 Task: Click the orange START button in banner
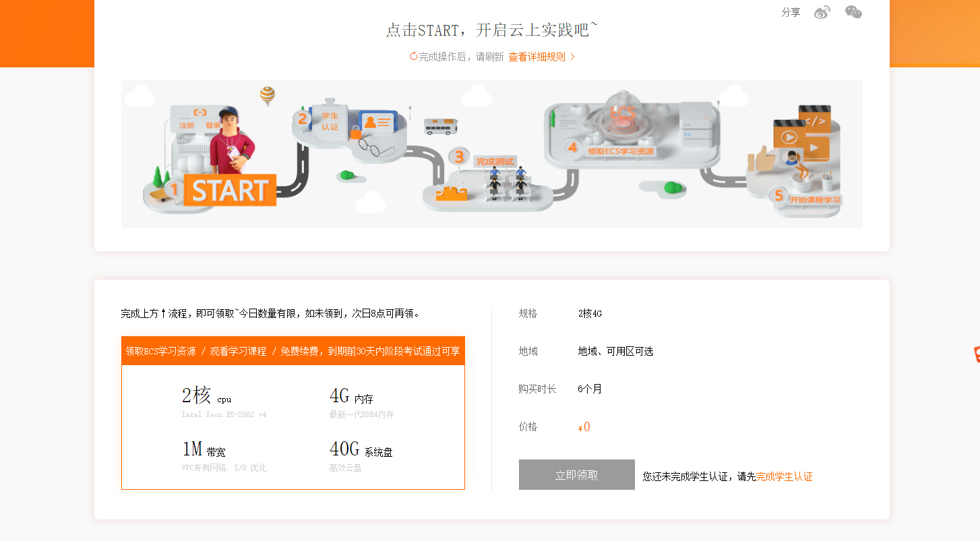[x=230, y=191]
